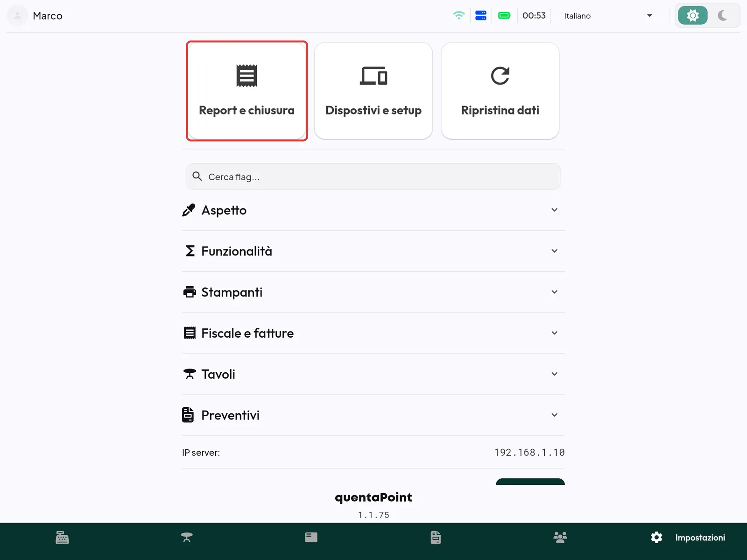Screen dimensions: 747x560
Task: Click the quentaPoint app name
Action: (373, 497)
